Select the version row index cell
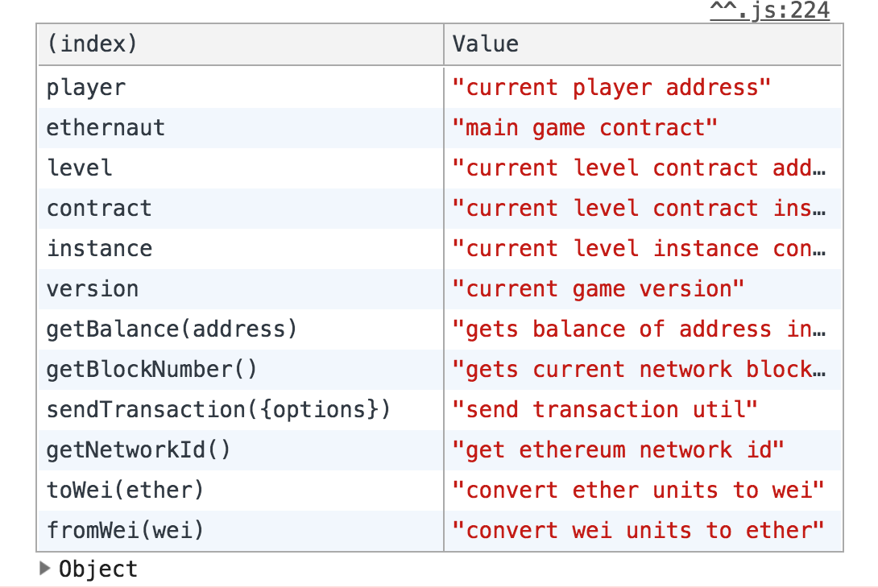 (241, 289)
